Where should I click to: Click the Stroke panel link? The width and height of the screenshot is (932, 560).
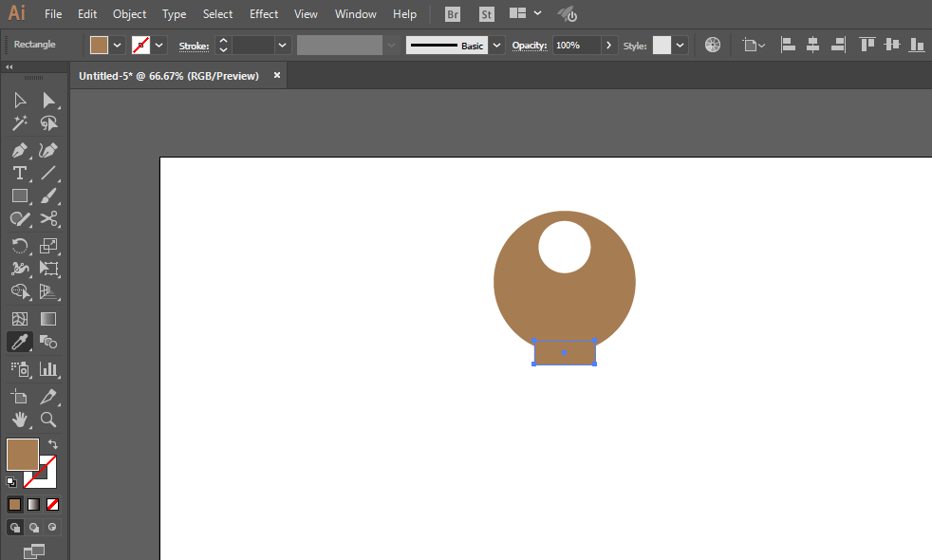pyautogui.click(x=194, y=46)
